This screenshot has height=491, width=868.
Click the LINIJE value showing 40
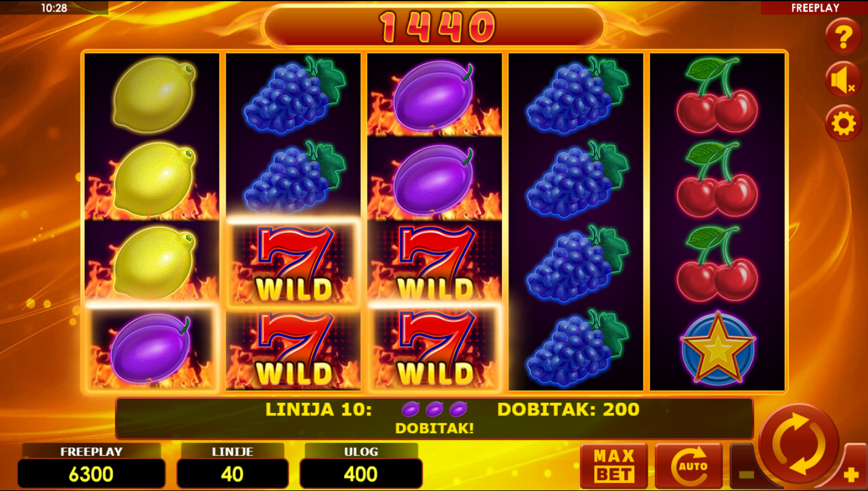232,474
